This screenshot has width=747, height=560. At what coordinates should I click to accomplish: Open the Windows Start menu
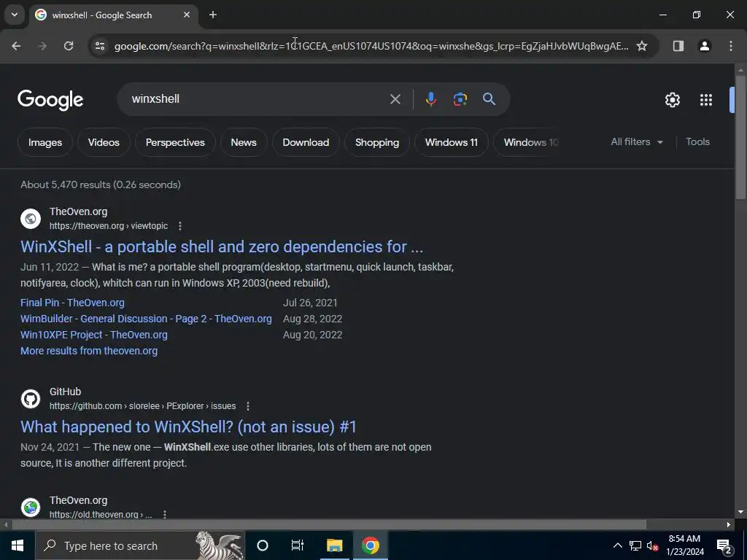pos(18,545)
